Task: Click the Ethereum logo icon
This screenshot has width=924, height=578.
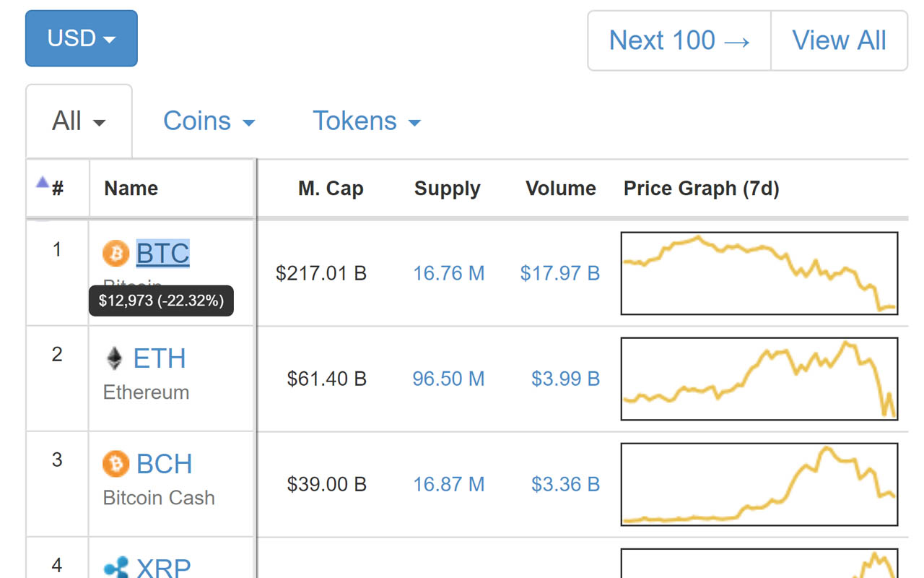Action: [x=114, y=358]
